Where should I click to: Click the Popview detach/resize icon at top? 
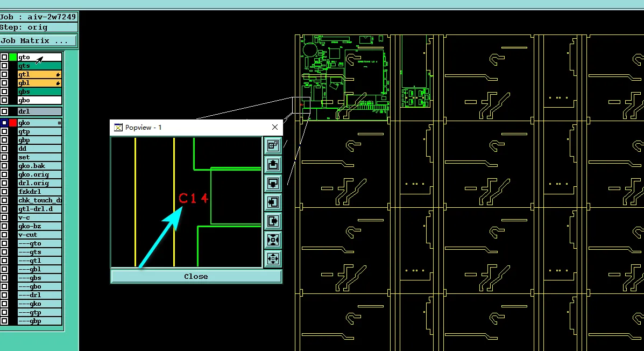pos(273,146)
